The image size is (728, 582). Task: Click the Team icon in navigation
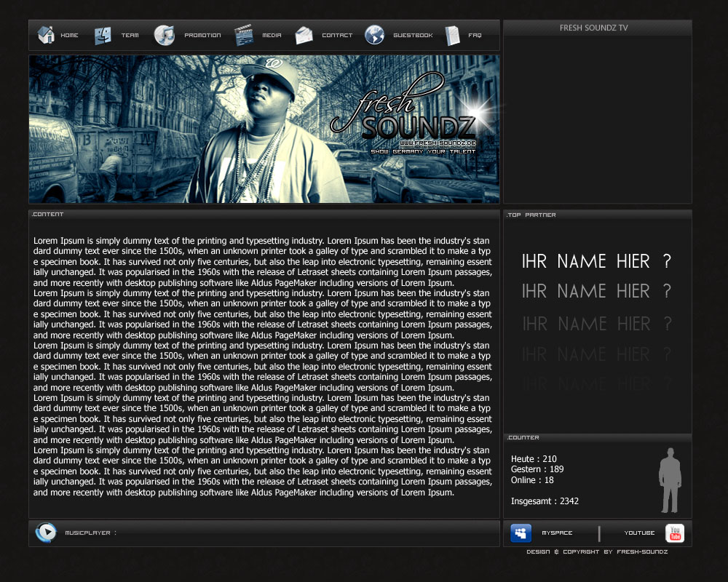point(103,35)
